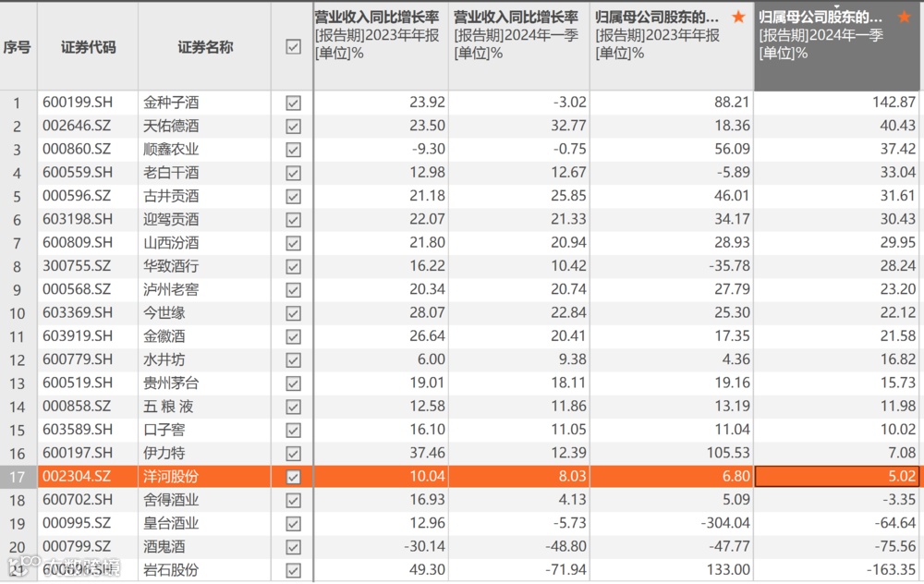Viewport: 924px width, 584px height.
Task: Toggle the select-all checkbox in header
Action: (x=293, y=46)
